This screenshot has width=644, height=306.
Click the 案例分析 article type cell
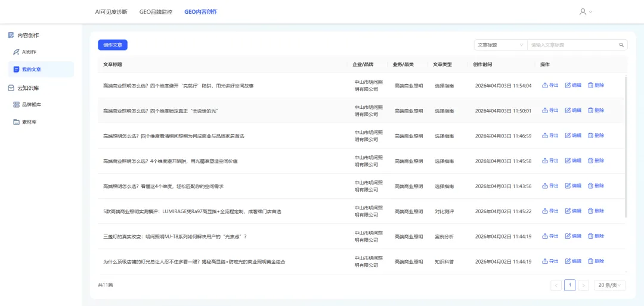pyautogui.click(x=444, y=237)
